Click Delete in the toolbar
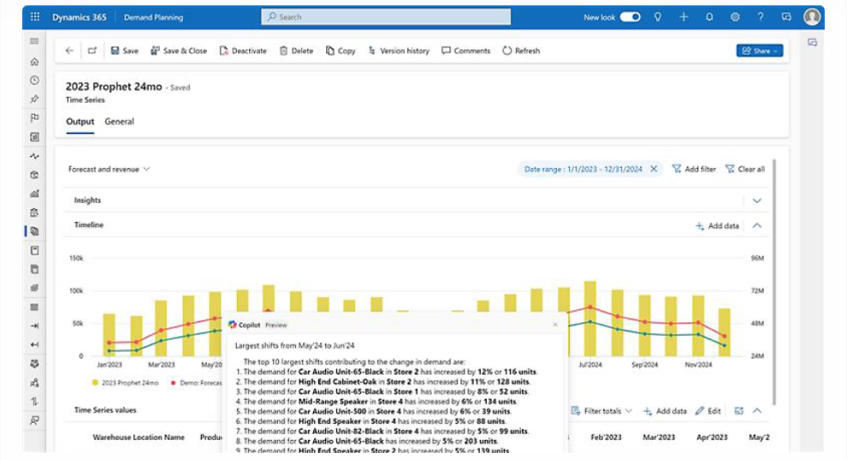The width and height of the screenshot is (847, 460). (297, 51)
